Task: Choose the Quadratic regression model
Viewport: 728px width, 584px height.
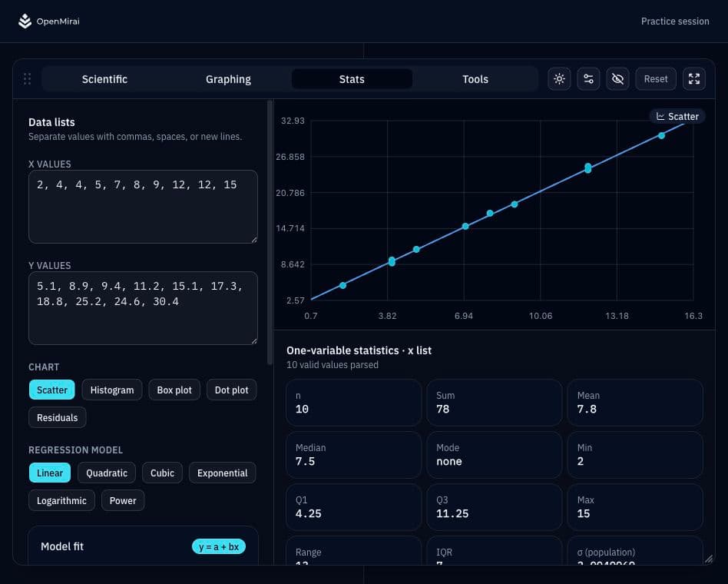Action: 107,473
